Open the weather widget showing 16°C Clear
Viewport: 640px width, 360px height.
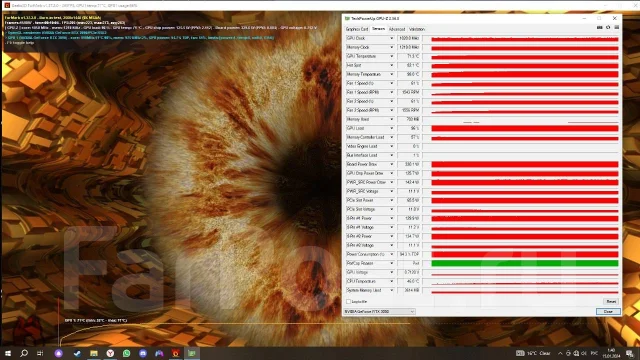tap(533, 353)
